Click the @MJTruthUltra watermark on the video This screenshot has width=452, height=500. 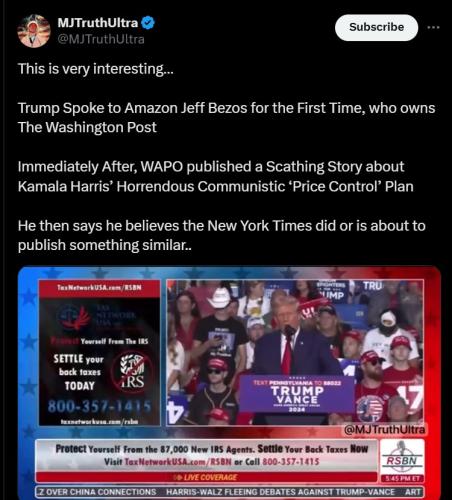pos(385,430)
